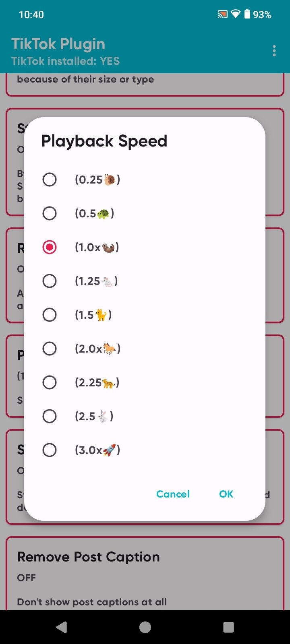Select the 3.0x rocket speed option
Viewport: 290px width, 644px height.
pyautogui.click(x=50, y=450)
